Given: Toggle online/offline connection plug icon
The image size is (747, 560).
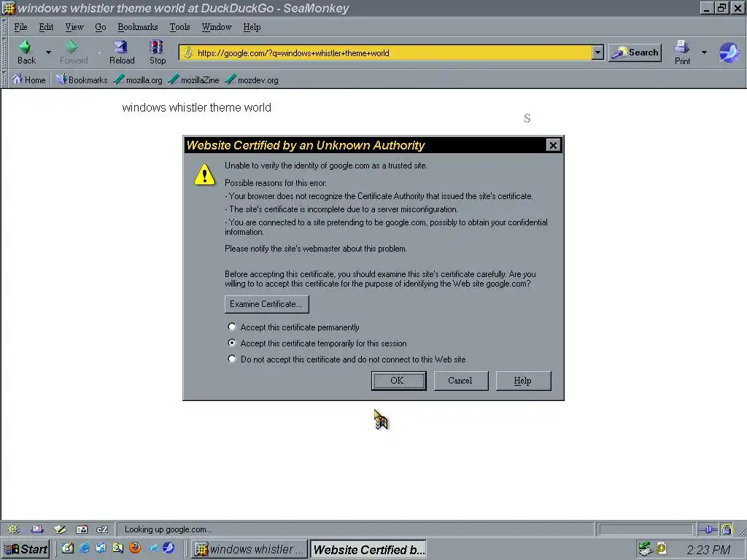Looking at the screenshot, I should pyautogui.click(x=708, y=529).
